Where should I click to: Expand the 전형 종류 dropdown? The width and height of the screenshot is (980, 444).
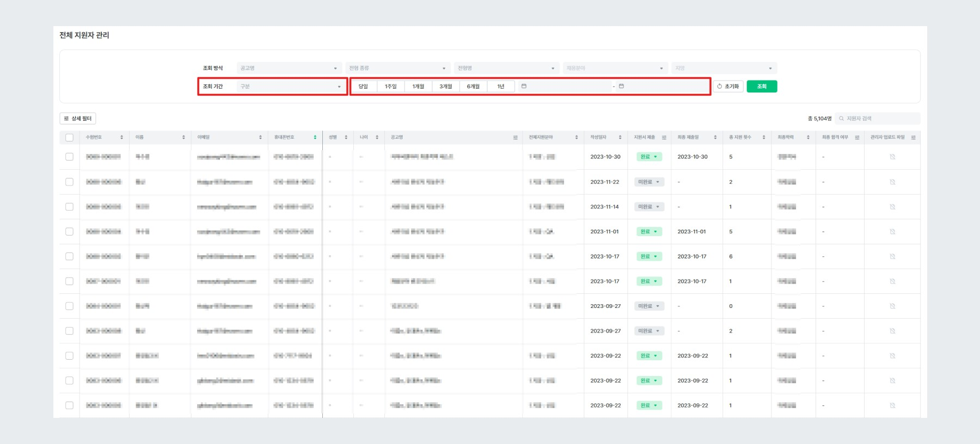pos(397,68)
